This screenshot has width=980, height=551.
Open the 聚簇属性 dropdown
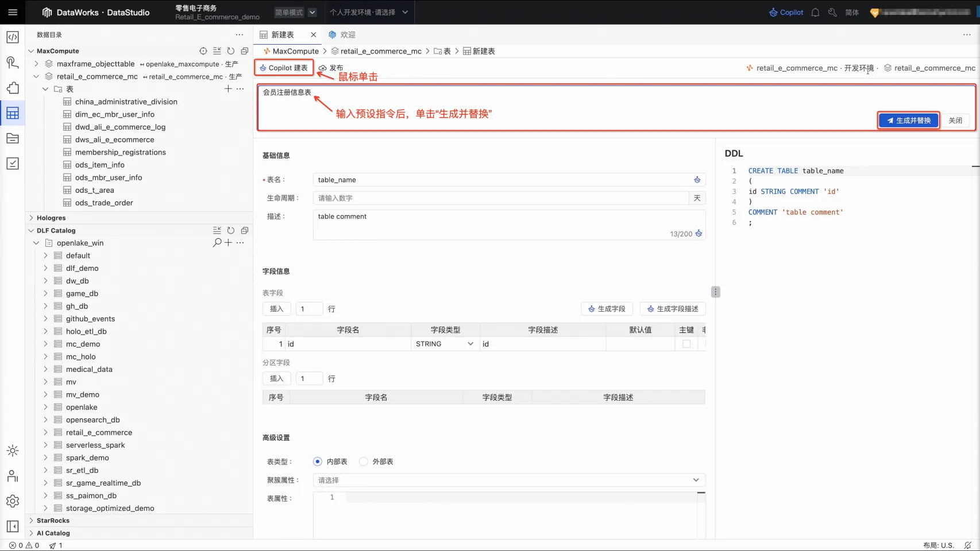coord(509,480)
